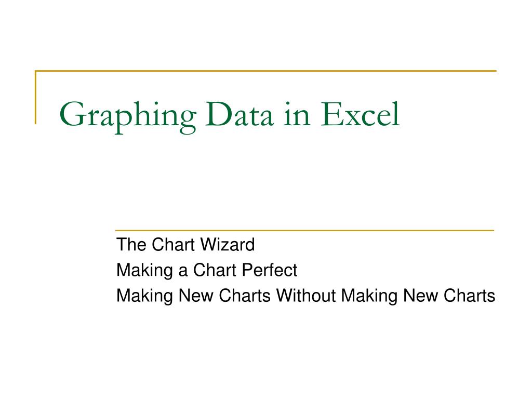Select the gold vertical bar left of title
This screenshot has height=399, width=532.
coord(36,97)
